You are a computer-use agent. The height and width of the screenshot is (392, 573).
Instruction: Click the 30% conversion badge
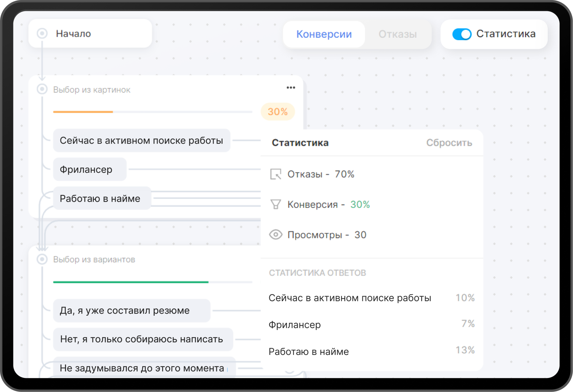pyautogui.click(x=277, y=112)
